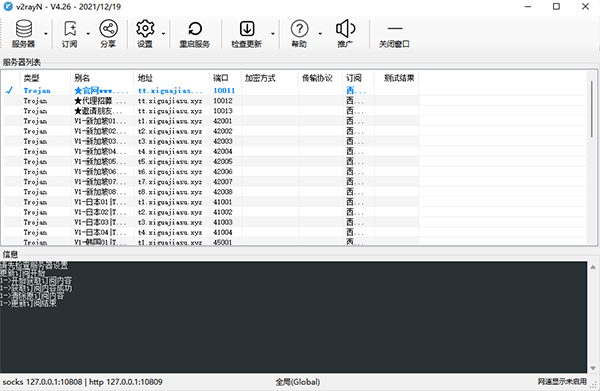Screen dimensions: 600x391
Task: Click the server list vertical scrollbar
Action: [592, 109]
